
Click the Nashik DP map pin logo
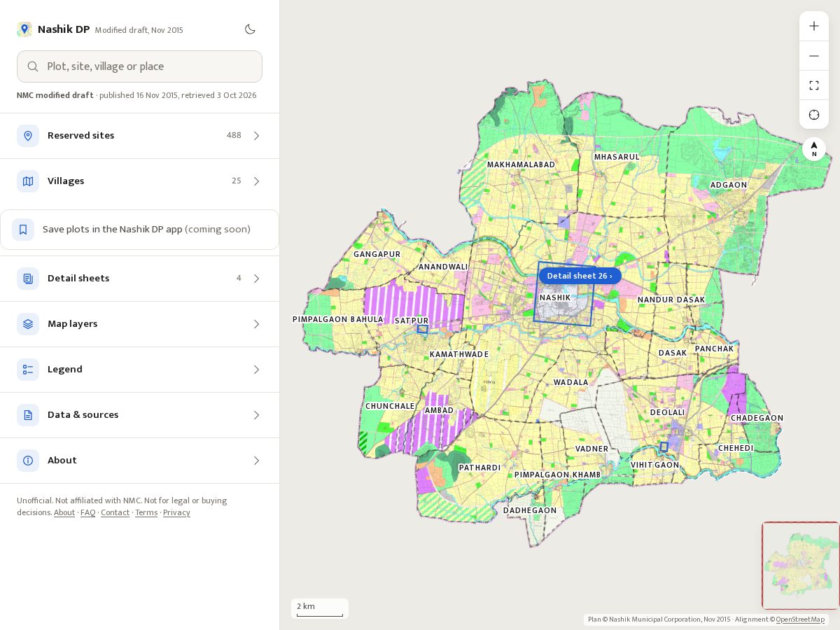(x=24, y=29)
